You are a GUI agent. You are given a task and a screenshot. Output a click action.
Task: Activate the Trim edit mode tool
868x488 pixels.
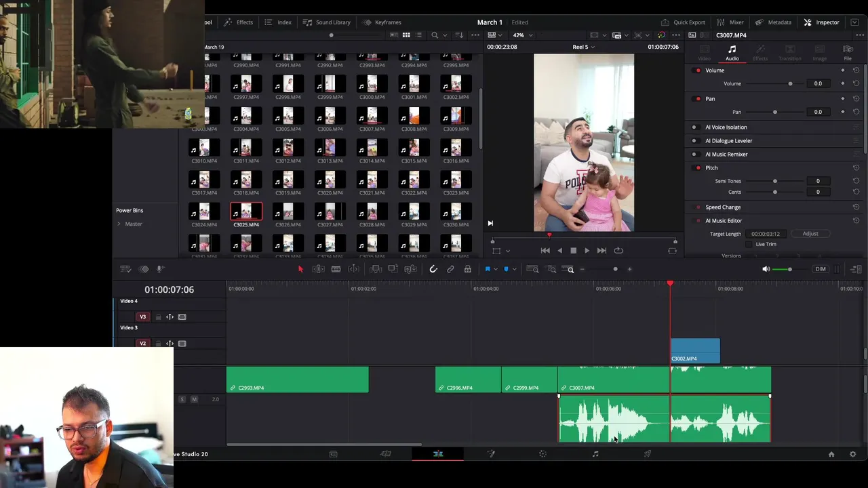coord(318,269)
